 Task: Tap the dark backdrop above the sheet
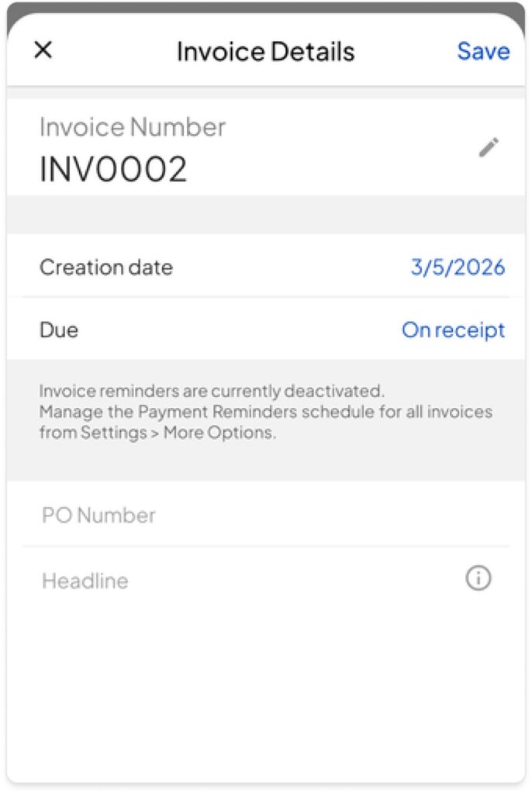(265, 7)
